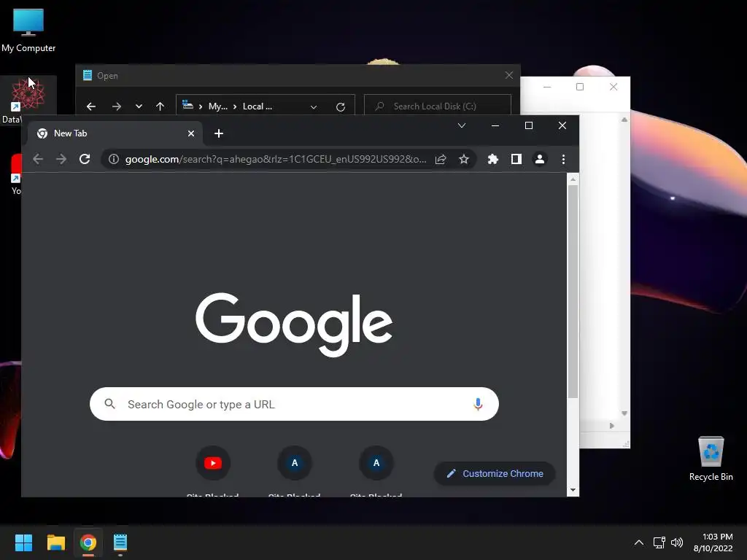Expand recent locations in Open dialog
Viewport: 747px width, 560px height.
139,106
